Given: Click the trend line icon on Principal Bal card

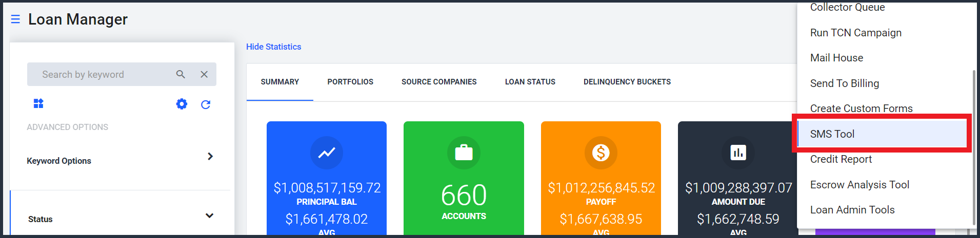Looking at the screenshot, I should pos(327,153).
